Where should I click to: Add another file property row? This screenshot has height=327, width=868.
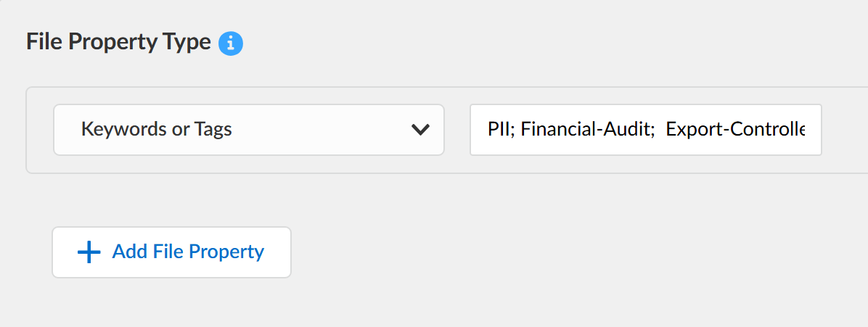coord(171,252)
